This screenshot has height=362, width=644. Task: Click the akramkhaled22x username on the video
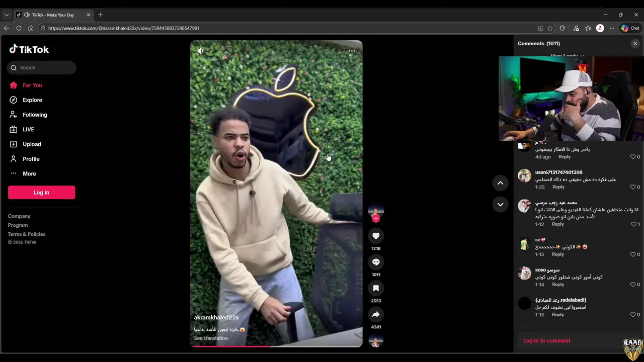click(216, 318)
